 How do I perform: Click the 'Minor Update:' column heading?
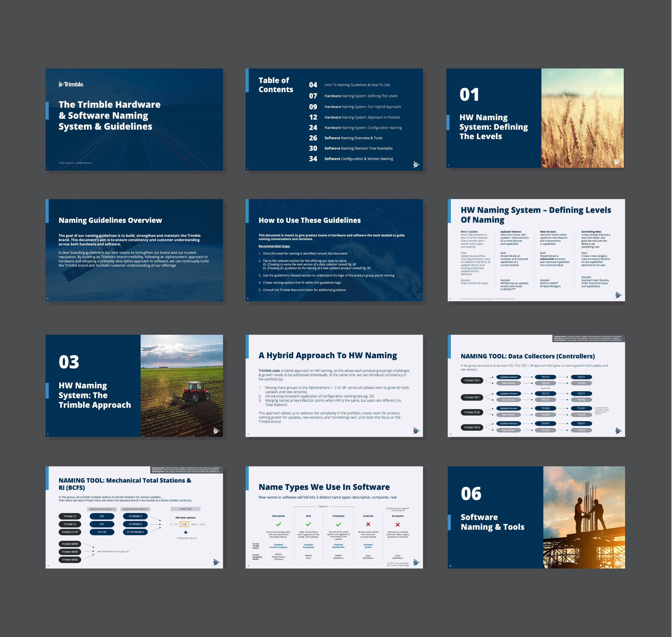pos(469,232)
